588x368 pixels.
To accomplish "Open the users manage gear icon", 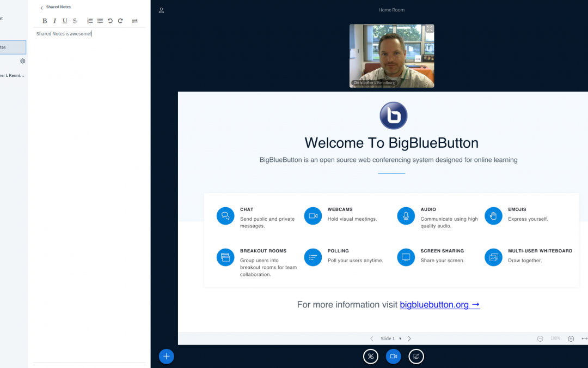I will tap(22, 61).
